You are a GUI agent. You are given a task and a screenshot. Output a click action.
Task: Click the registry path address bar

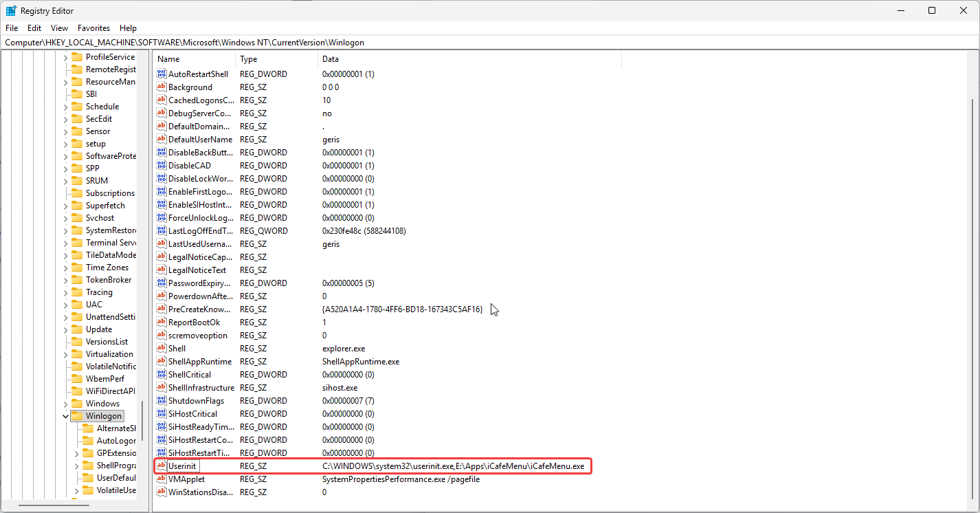(x=481, y=42)
